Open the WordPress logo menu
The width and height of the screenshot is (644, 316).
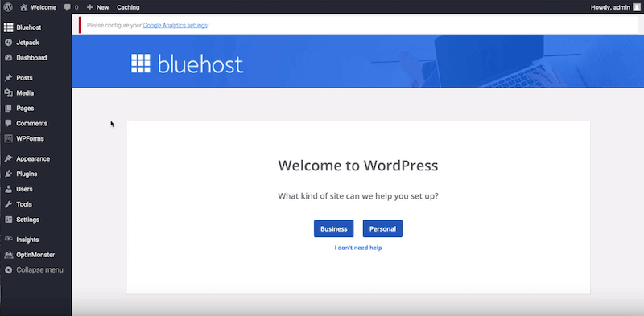8,7
